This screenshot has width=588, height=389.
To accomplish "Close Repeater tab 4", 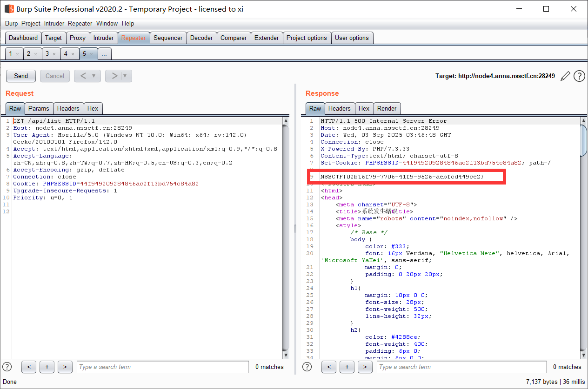I will pyautogui.click(x=73, y=54).
